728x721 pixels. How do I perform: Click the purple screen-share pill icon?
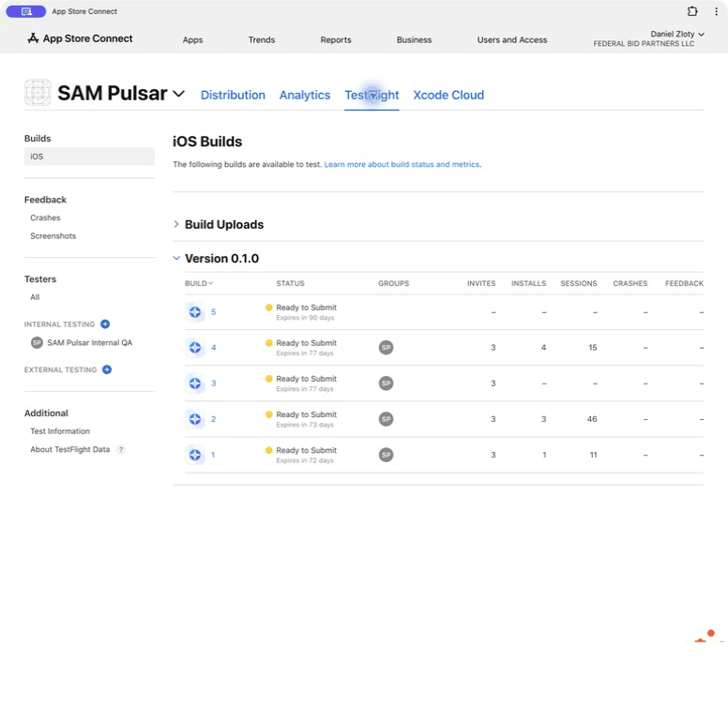click(26, 11)
